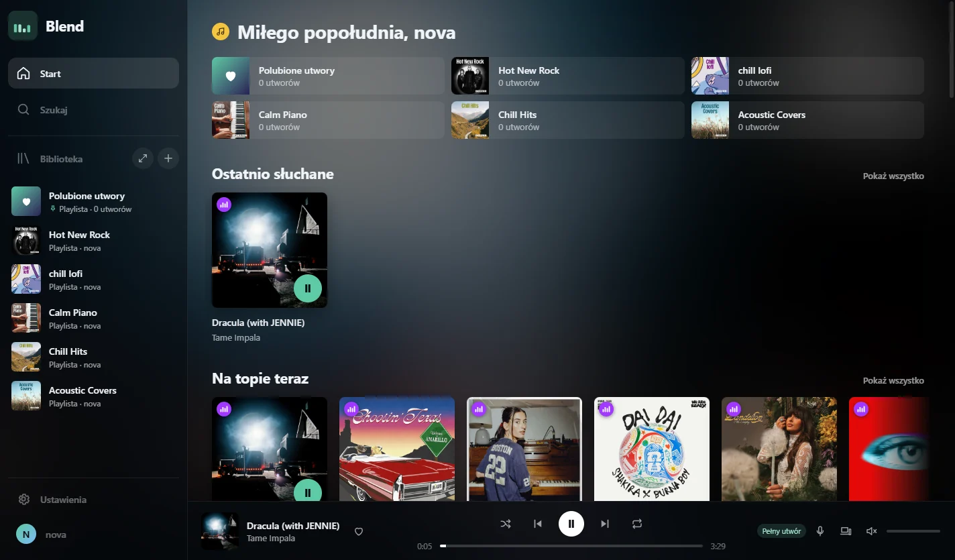Select Calm Piano playlist in sidebar
This screenshot has width=955, height=560.
pyautogui.click(x=93, y=318)
